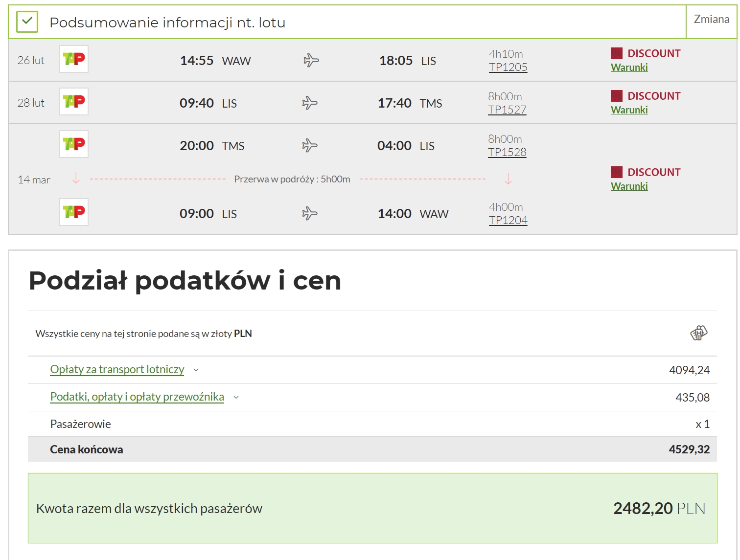740x560 pixels.
Task: Click the TAP airline logo on 28 lut row
Action: pyautogui.click(x=74, y=102)
